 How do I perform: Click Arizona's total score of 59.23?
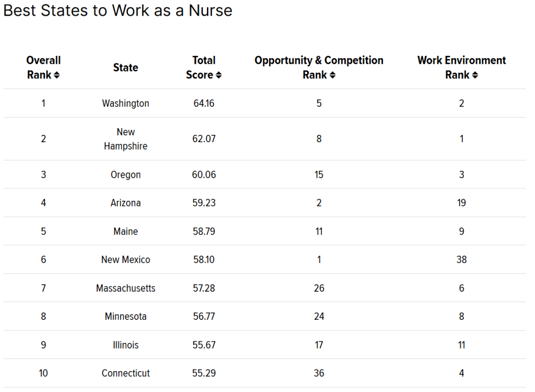tap(204, 203)
